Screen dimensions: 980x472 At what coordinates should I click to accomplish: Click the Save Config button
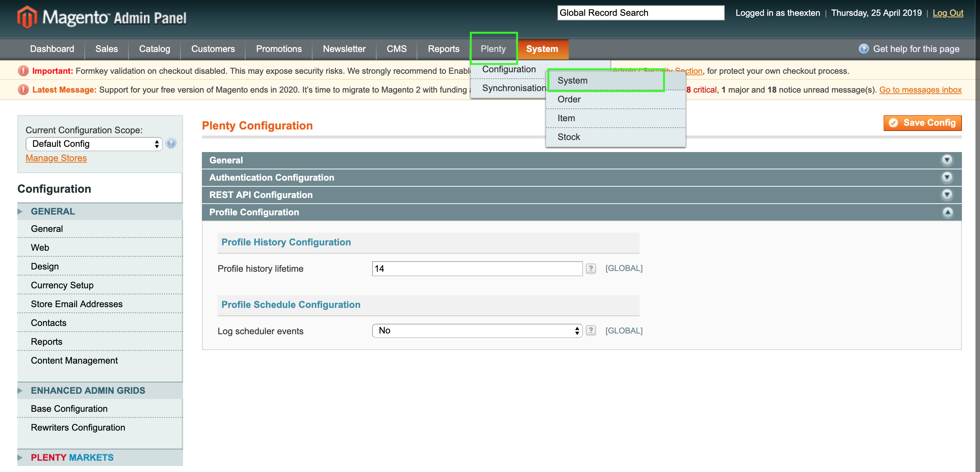click(922, 123)
